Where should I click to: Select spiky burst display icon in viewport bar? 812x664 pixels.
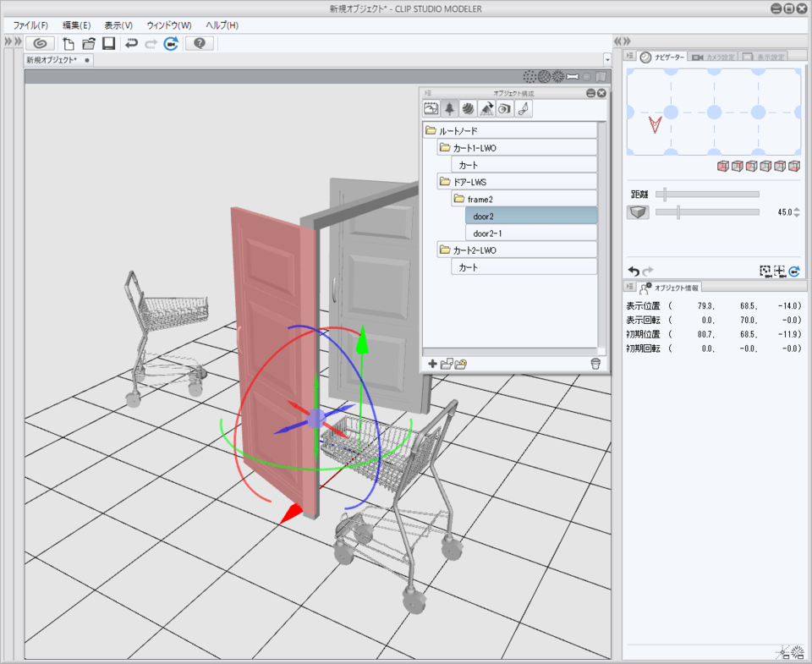click(557, 77)
